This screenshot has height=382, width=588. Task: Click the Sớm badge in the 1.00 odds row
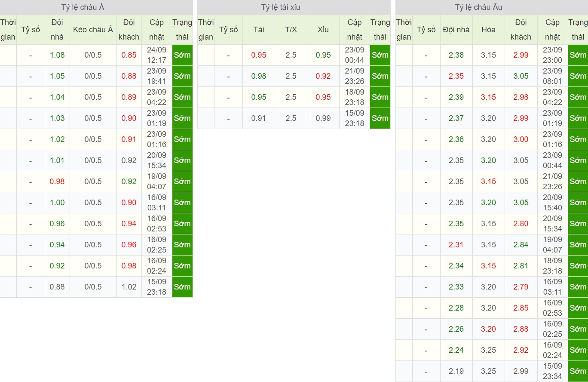tap(182, 203)
